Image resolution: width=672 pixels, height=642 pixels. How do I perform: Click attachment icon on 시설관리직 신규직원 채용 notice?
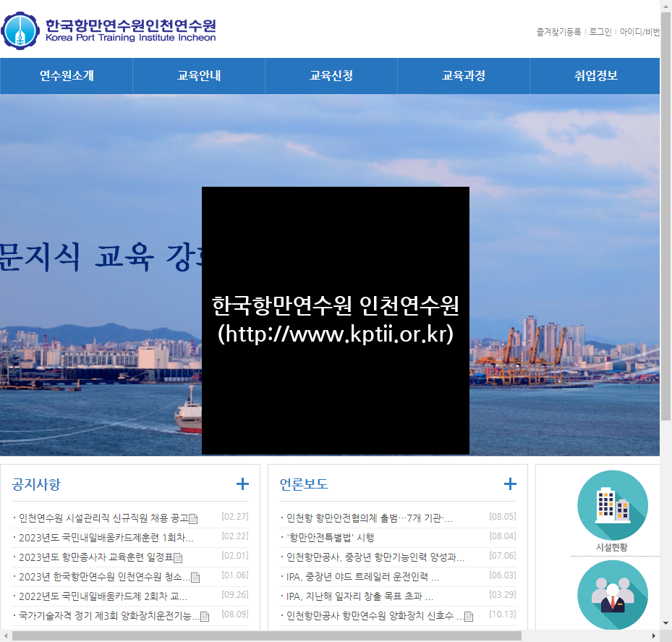tap(193, 518)
